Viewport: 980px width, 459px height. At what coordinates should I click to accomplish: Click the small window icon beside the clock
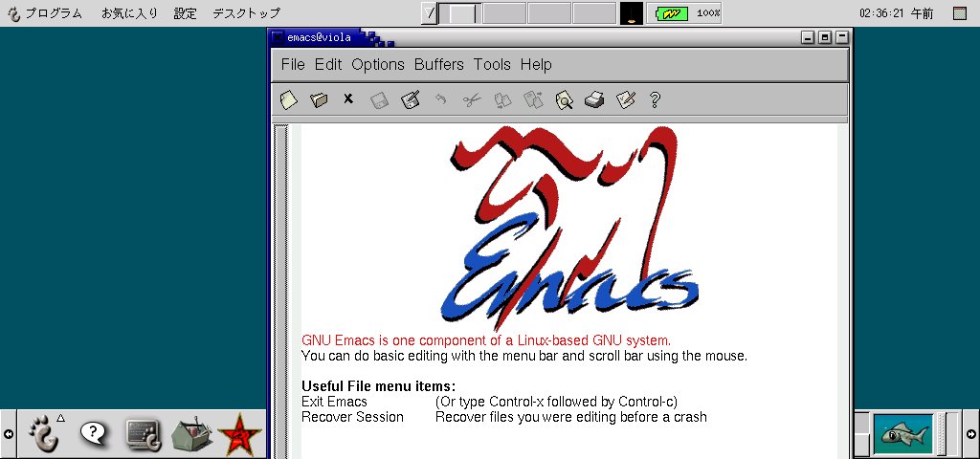click(959, 13)
